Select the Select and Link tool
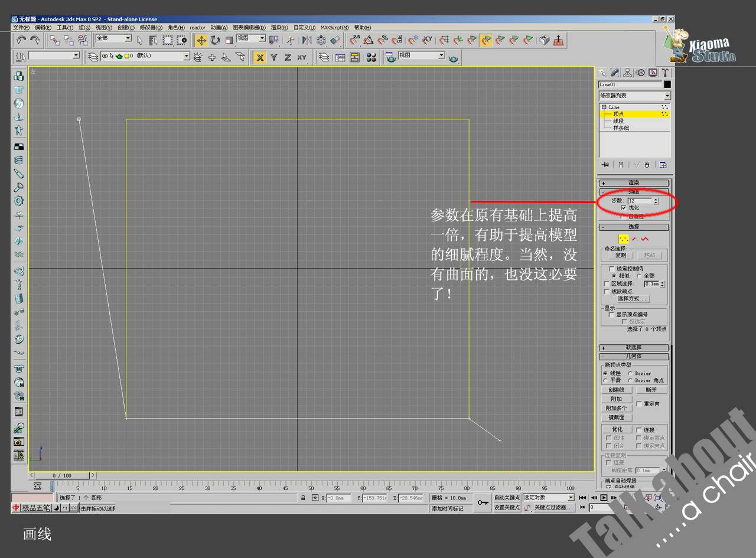This screenshot has width=756, height=558. click(54, 40)
